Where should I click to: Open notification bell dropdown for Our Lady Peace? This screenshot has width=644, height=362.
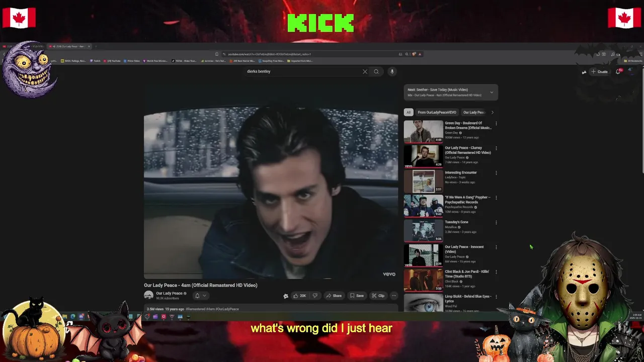(x=200, y=296)
